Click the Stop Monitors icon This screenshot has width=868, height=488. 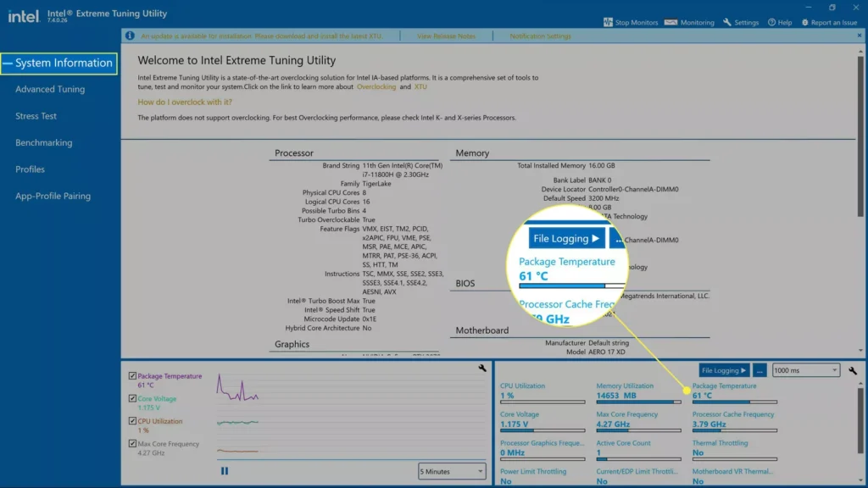pos(608,22)
